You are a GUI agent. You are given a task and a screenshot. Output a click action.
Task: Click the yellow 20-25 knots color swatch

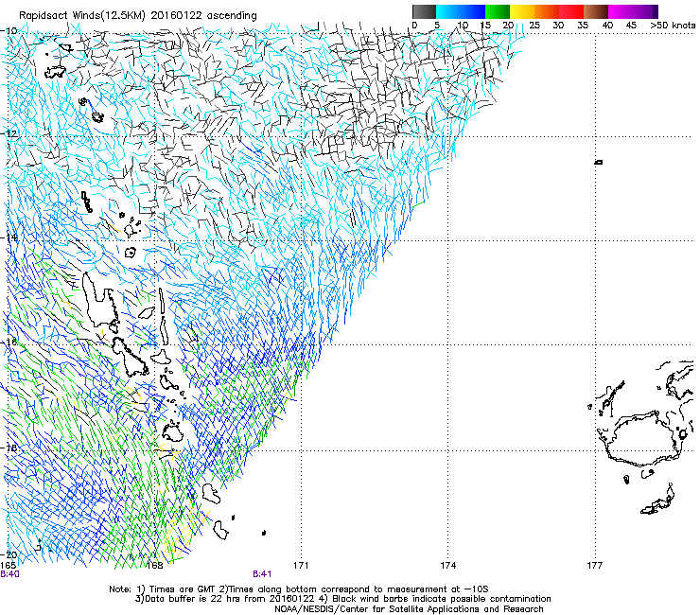[522, 11]
